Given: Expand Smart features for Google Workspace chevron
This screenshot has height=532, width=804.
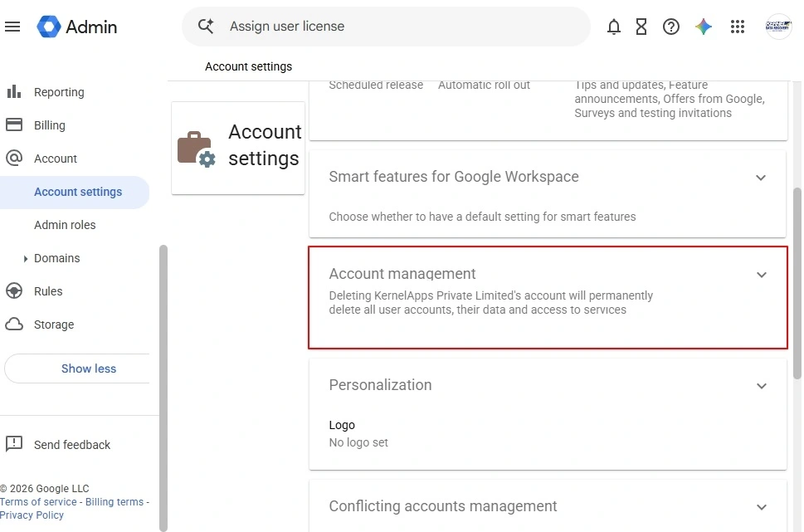Looking at the screenshot, I should pos(761,178).
